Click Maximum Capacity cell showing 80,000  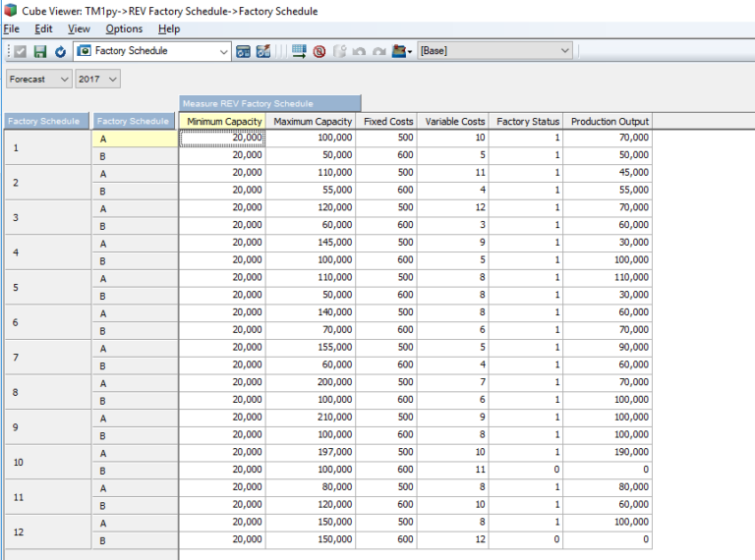coord(311,487)
